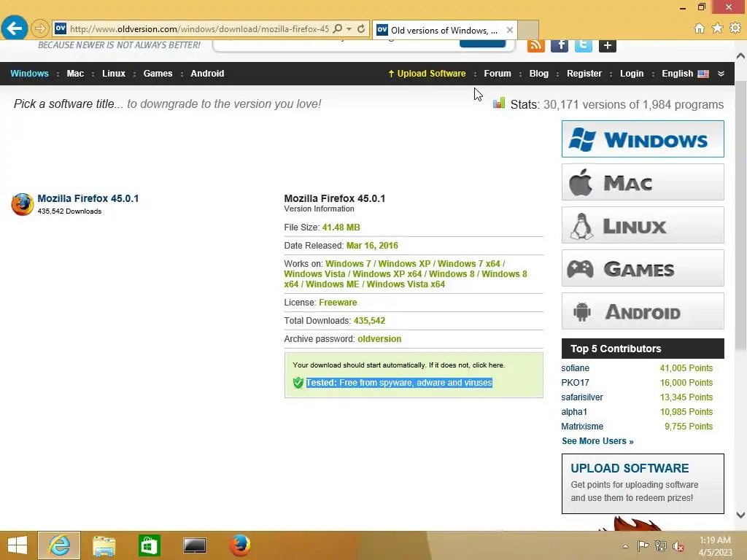Image resolution: width=747 pixels, height=560 pixels.
Task: Click the Freeware license link
Action: [338, 303]
